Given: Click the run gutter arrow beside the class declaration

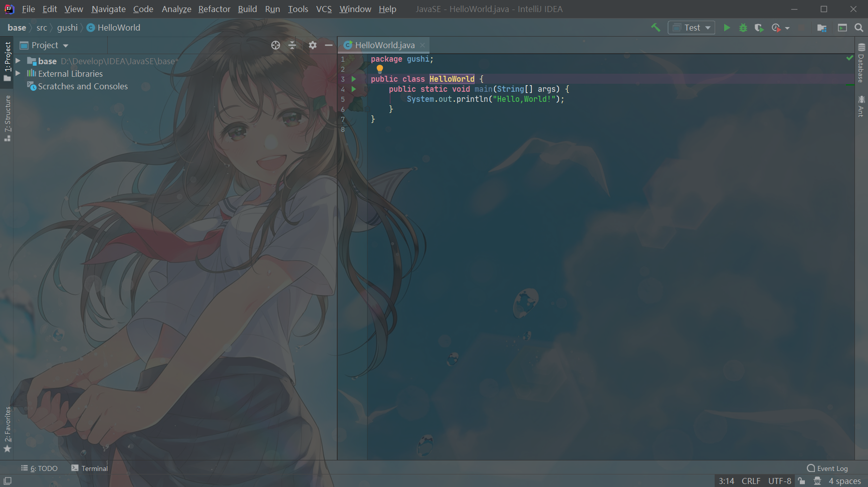Looking at the screenshot, I should (354, 79).
